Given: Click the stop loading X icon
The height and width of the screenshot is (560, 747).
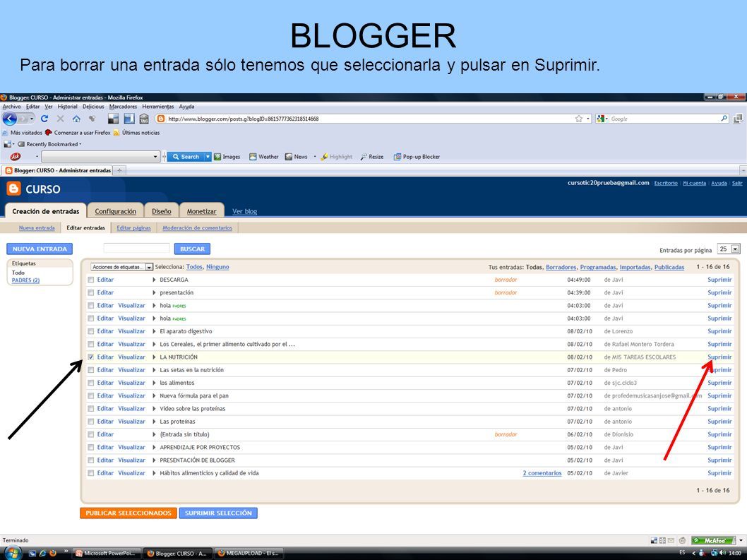Looking at the screenshot, I should click(61, 119).
